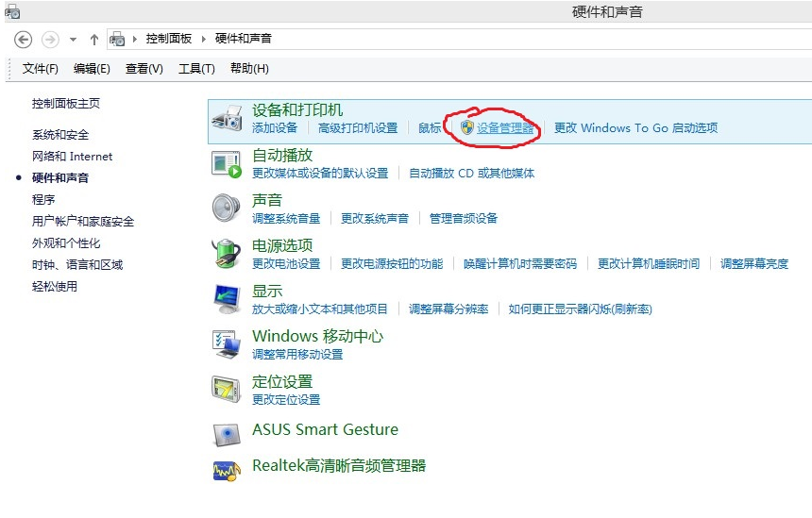Open the 查看(V) menu
Image resolution: width=812 pixels, height=518 pixels.
coord(144,69)
